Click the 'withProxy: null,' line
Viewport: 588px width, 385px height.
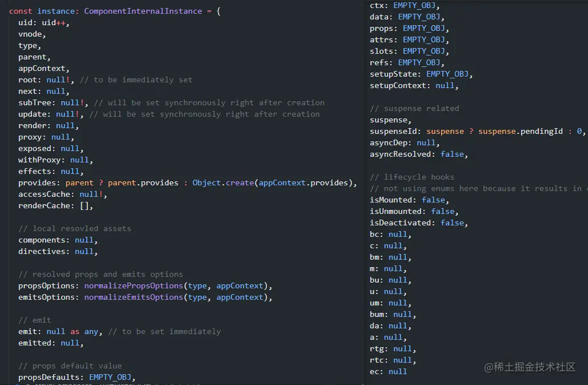click(x=55, y=160)
